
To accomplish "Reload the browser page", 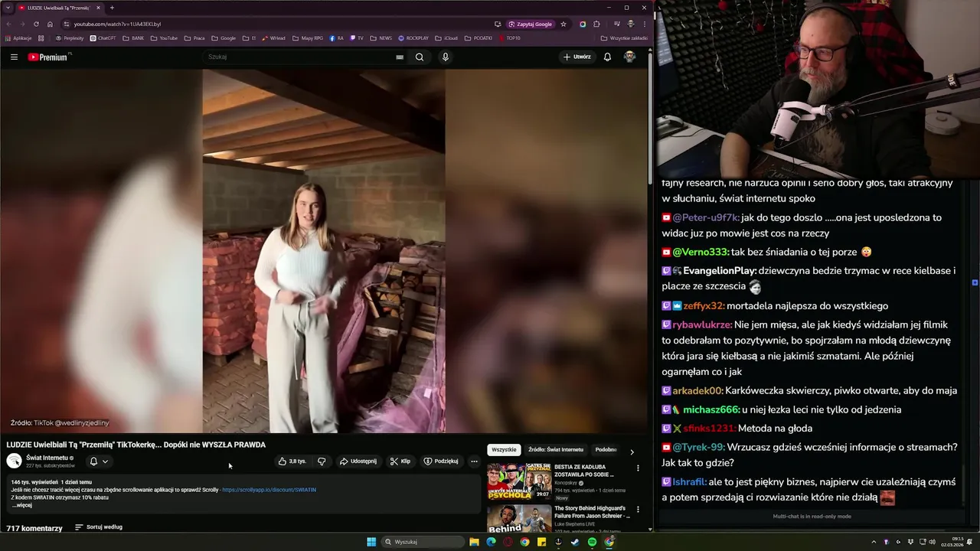I will (x=36, y=24).
